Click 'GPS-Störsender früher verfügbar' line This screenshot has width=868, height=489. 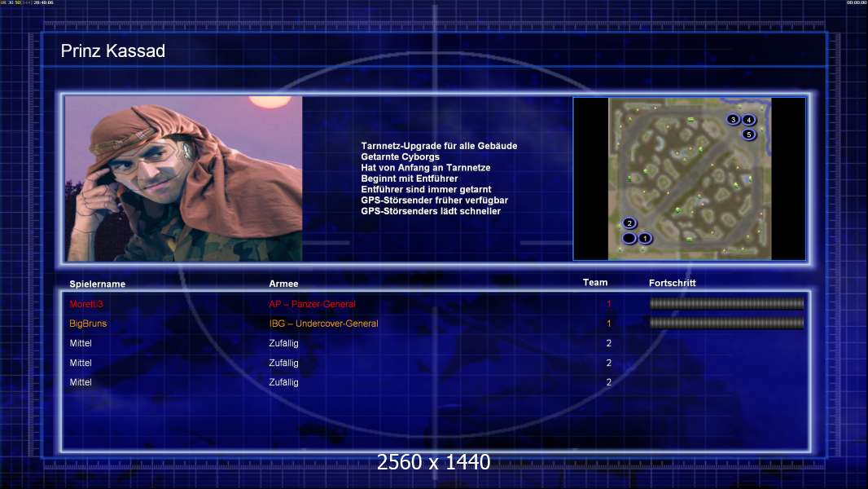tap(435, 200)
